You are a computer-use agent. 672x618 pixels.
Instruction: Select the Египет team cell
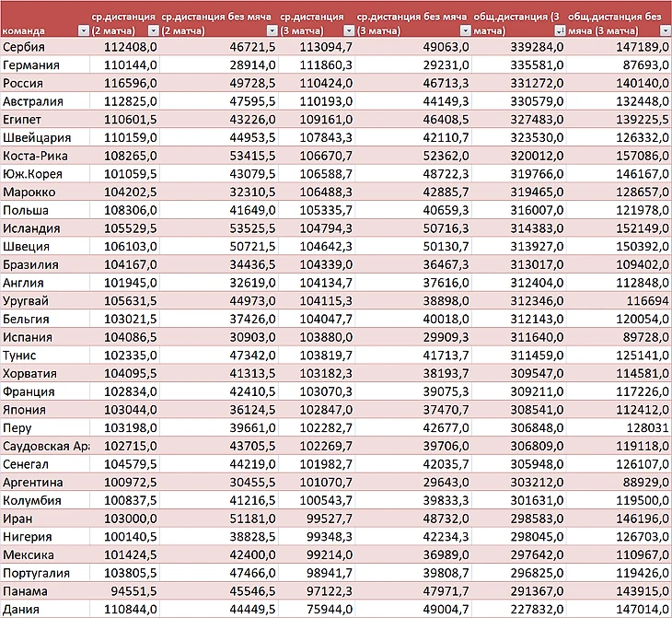pyautogui.click(x=44, y=119)
